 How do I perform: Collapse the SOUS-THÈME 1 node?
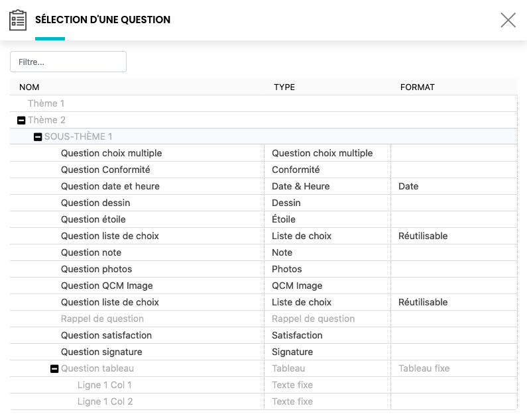(38, 136)
